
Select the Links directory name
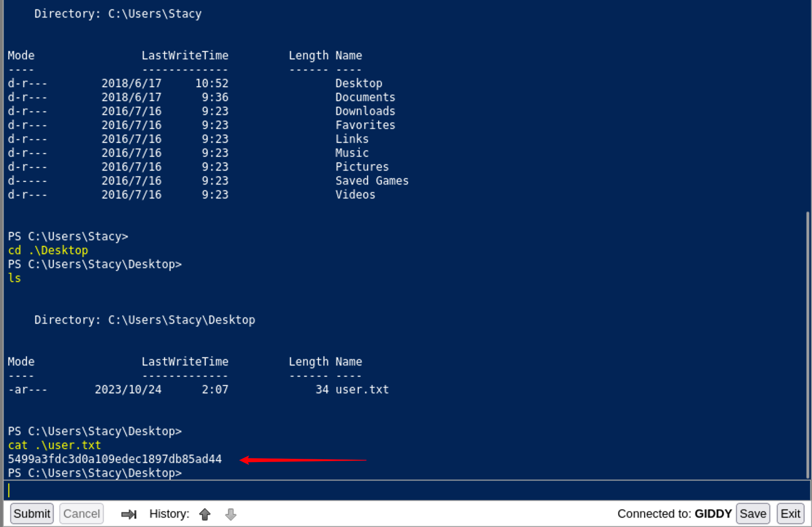pyautogui.click(x=352, y=139)
